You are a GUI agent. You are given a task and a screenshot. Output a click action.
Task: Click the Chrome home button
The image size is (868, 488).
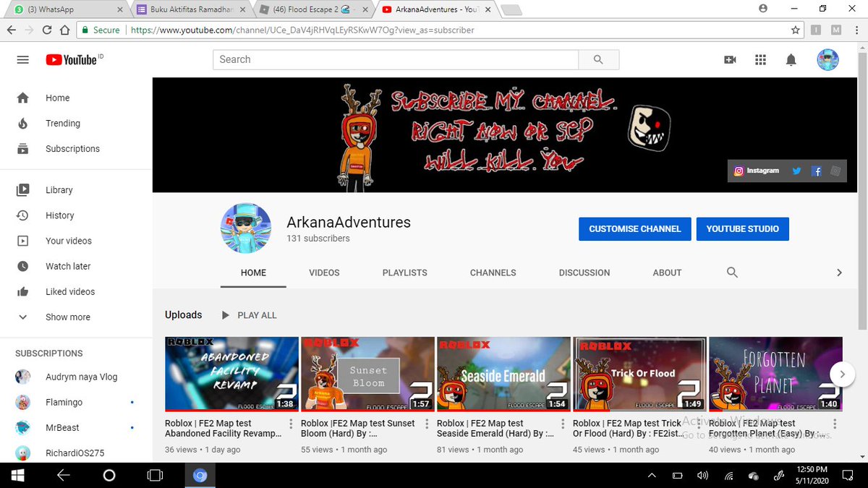point(64,30)
